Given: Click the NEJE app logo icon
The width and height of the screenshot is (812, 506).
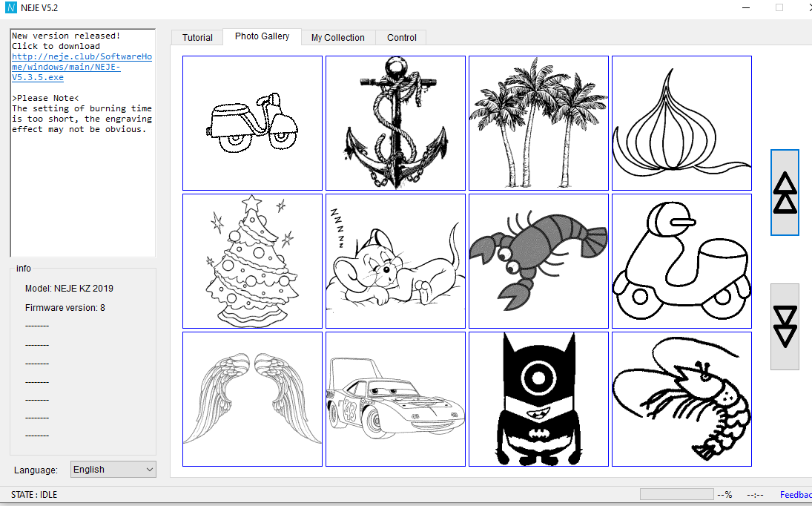Looking at the screenshot, I should [10, 8].
